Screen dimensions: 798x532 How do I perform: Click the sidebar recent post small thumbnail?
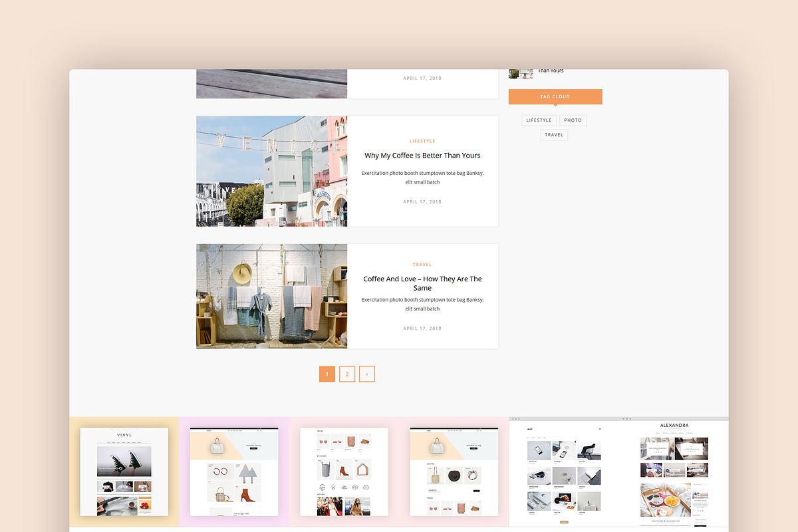(x=521, y=73)
